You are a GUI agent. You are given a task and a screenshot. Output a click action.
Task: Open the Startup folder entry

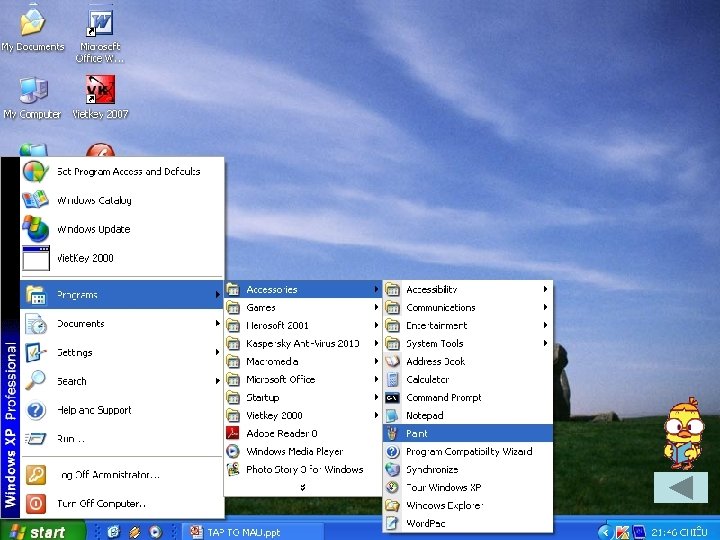click(x=303, y=397)
